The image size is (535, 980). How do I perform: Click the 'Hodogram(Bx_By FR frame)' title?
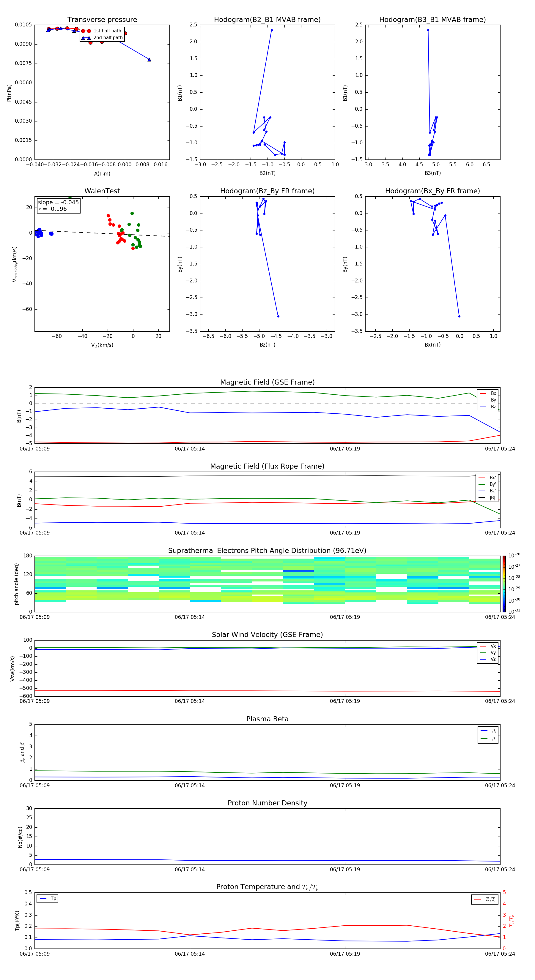pos(432,191)
